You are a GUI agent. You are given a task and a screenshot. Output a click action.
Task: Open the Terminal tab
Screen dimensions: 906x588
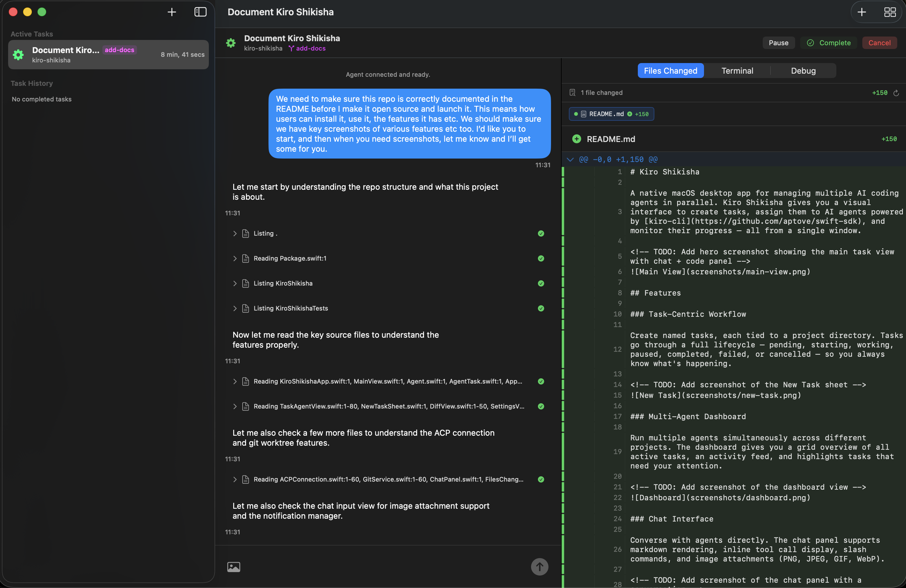[x=737, y=71]
